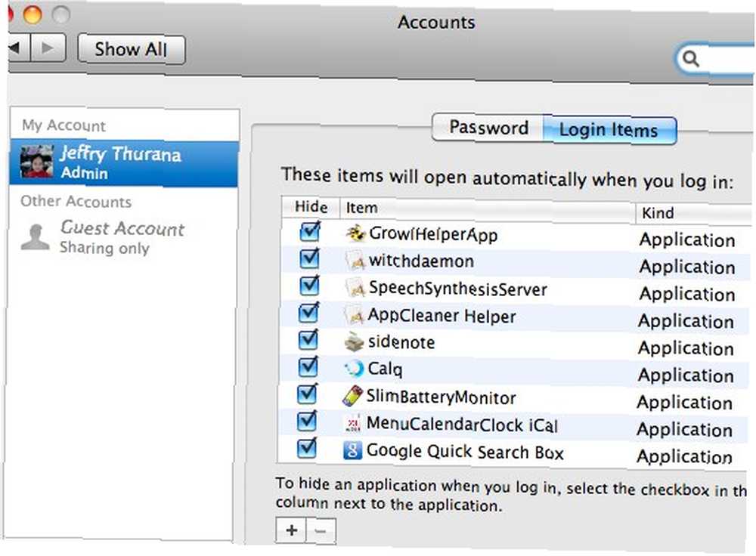The height and width of the screenshot is (556, 756).
Task: Select the Calq row name
Action: click(385, 369)
